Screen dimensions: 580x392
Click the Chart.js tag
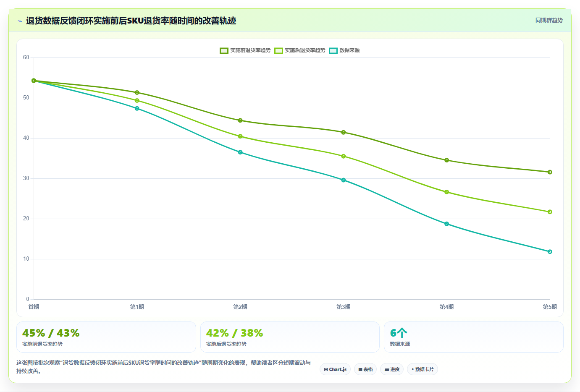pyautogui.click(x=335, y=369)
